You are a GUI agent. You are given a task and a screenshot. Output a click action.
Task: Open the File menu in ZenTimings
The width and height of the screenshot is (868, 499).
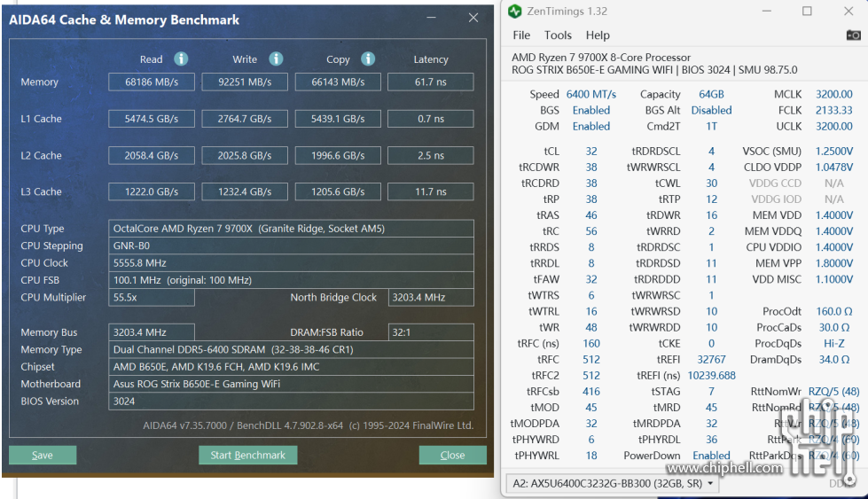[x=521, y=35]
